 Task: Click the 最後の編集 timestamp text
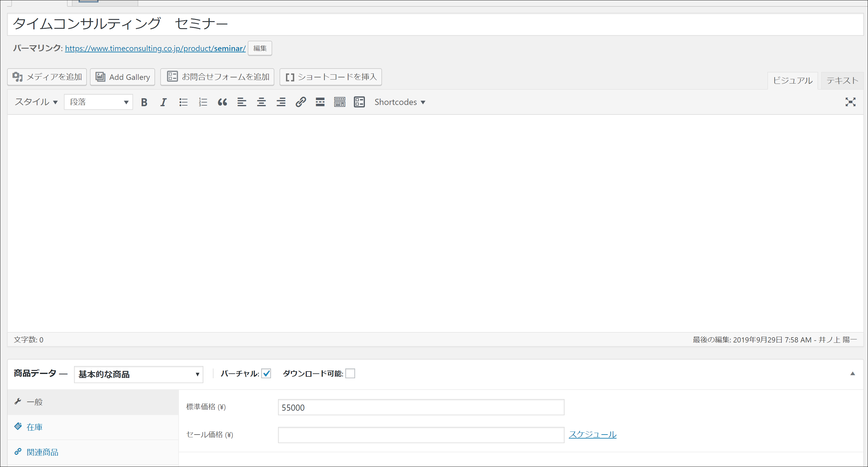[775, 340]
